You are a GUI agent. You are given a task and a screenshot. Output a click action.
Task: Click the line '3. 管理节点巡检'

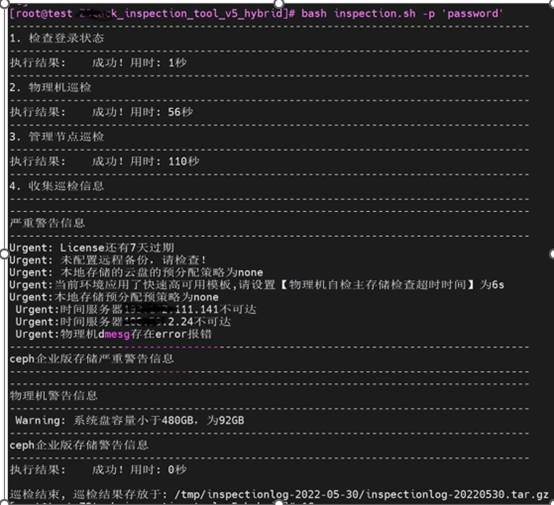point(57,137)
